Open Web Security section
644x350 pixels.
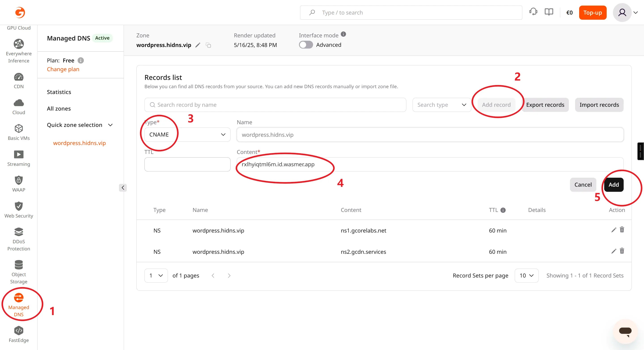[x=19, y=210]
